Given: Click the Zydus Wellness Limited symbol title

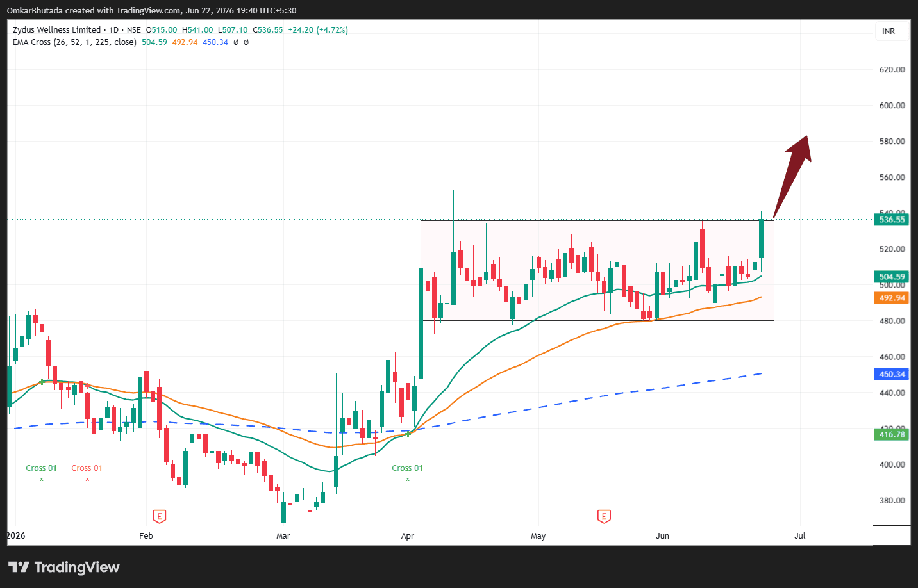Looking at the screenshot, I should [x=57, y=30].
